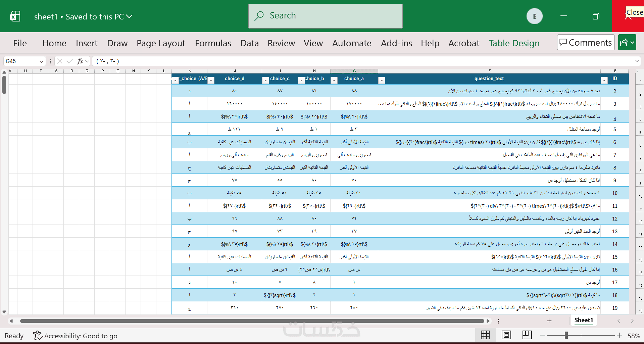Open the question_text column filter dropdown
Screen dimensions: 644x344
(382, 80)
